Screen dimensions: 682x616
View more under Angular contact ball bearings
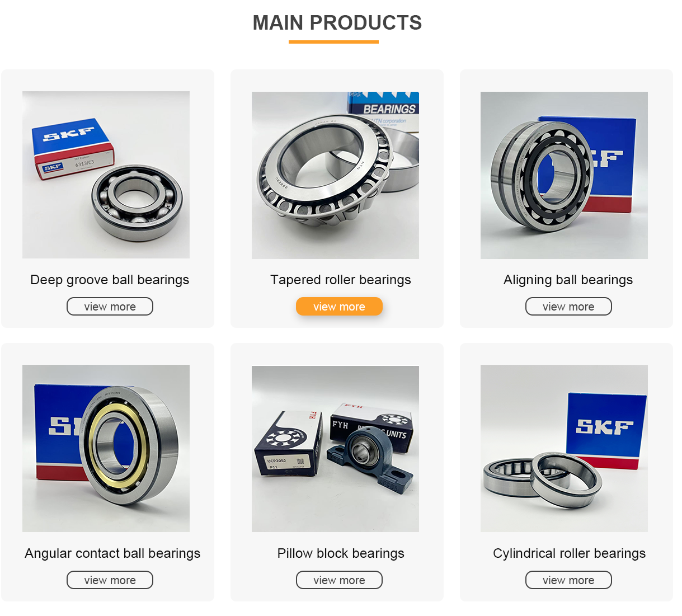point(110,580)
